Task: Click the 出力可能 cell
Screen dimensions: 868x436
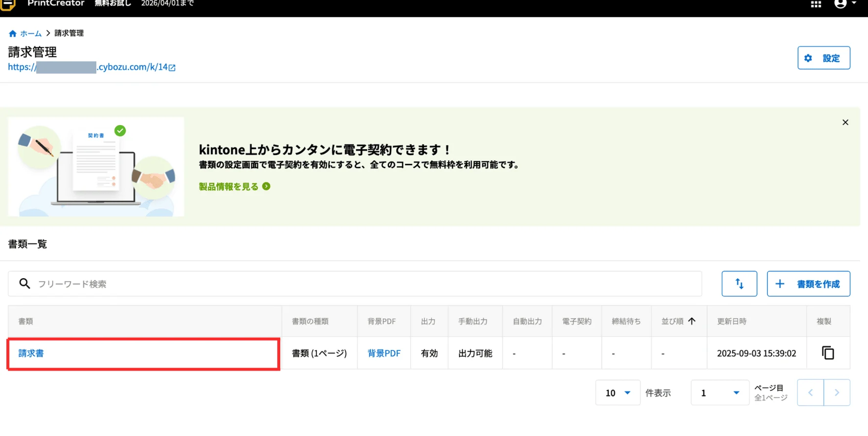Action: [475, 353]
